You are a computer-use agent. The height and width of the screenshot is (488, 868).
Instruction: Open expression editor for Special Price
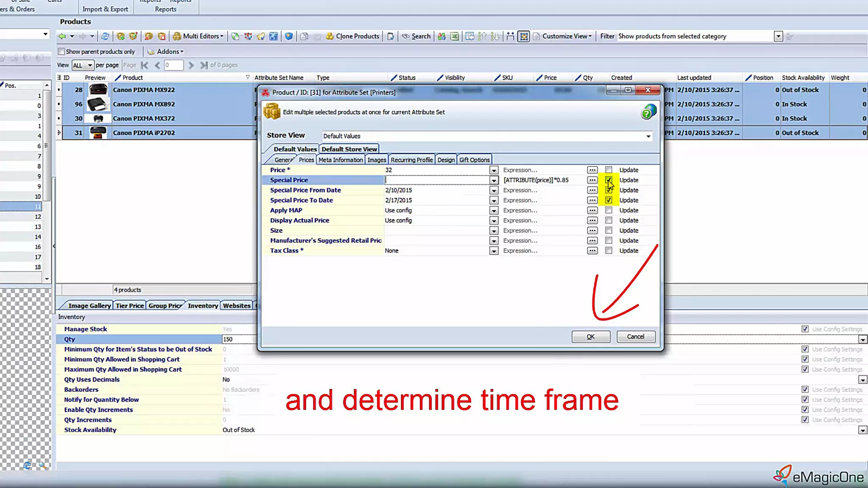point(592,180)
